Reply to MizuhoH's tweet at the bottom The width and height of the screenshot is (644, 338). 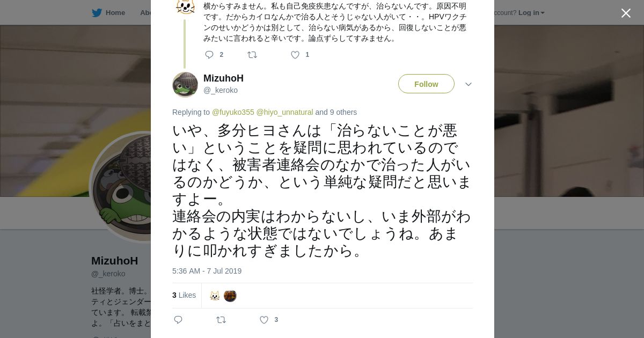click(178, 320)
